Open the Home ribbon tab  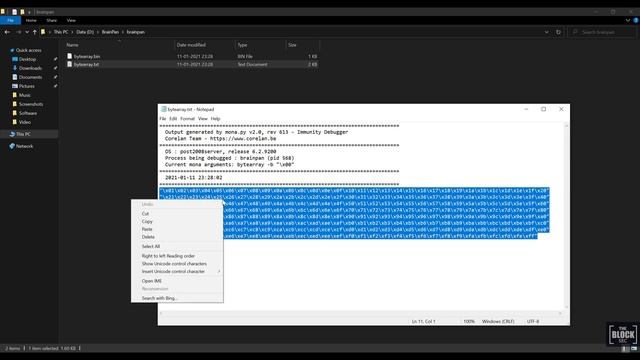31,20
